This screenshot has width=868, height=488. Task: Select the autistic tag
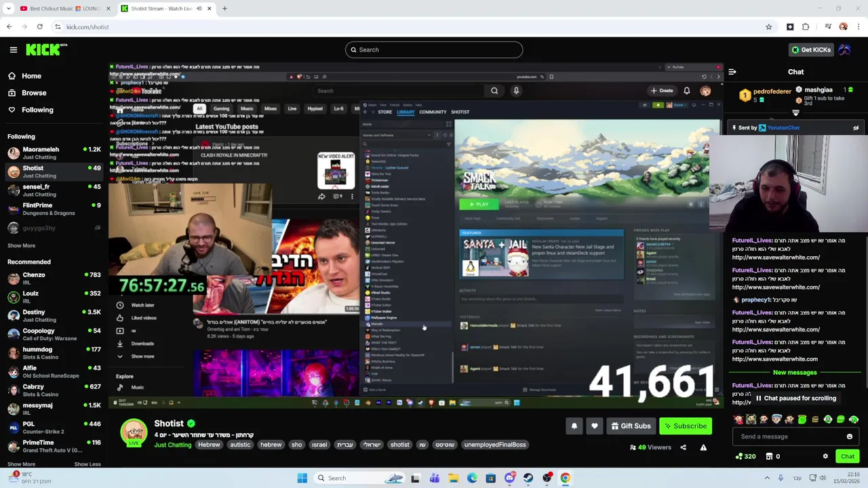240,445
